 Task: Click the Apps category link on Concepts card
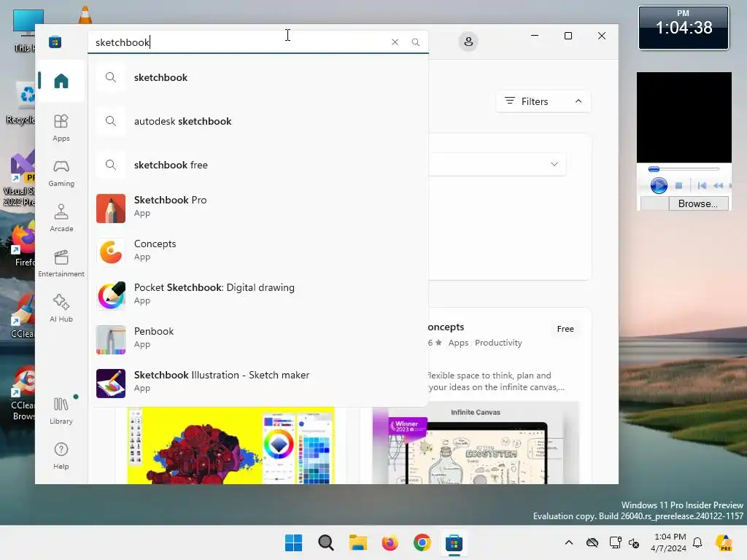pyautogui.click(x=458, y=343)
